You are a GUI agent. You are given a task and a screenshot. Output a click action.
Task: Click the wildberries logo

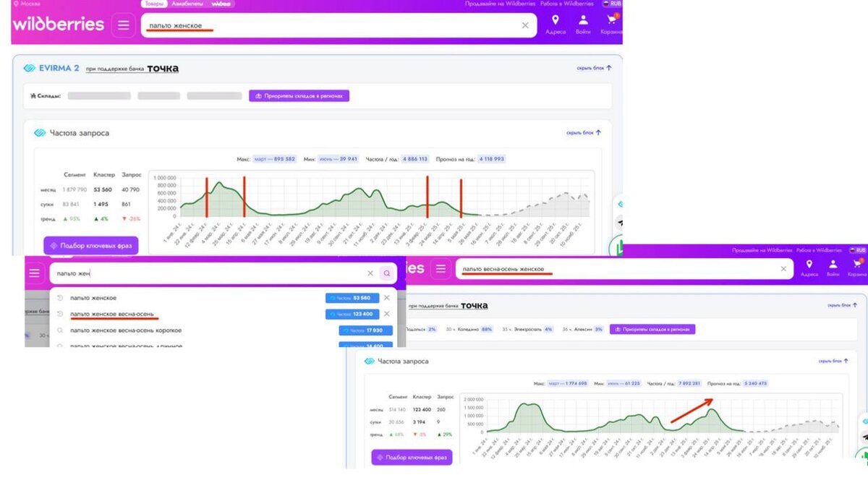(x=59, y=25)
